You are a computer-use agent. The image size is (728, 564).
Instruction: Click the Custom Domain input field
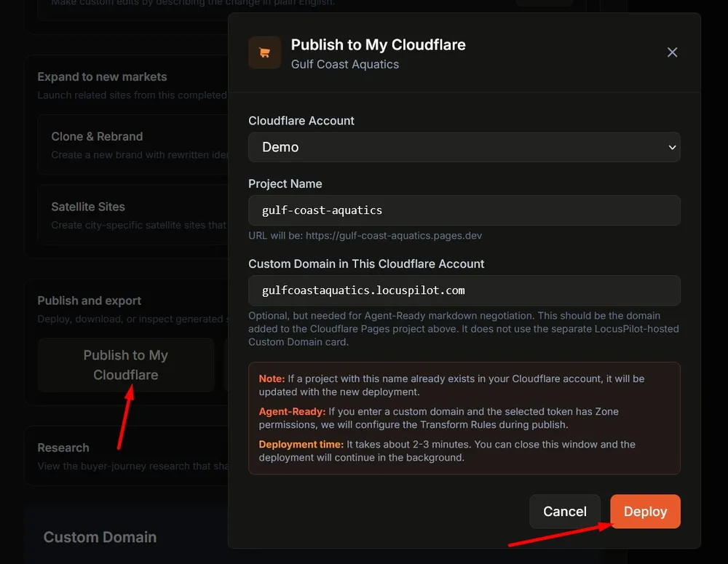464,290
